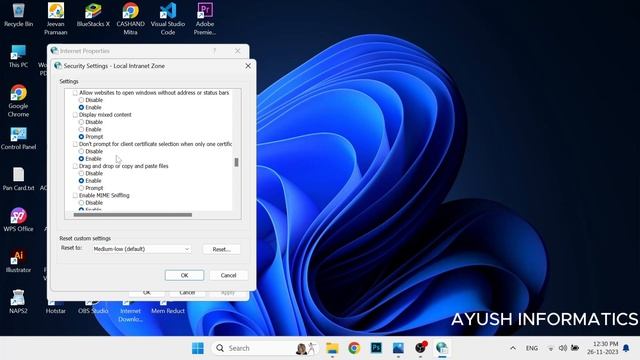The image size is (640, 360).
Task: Click the Display mixed content label
Action: [105, 115]
